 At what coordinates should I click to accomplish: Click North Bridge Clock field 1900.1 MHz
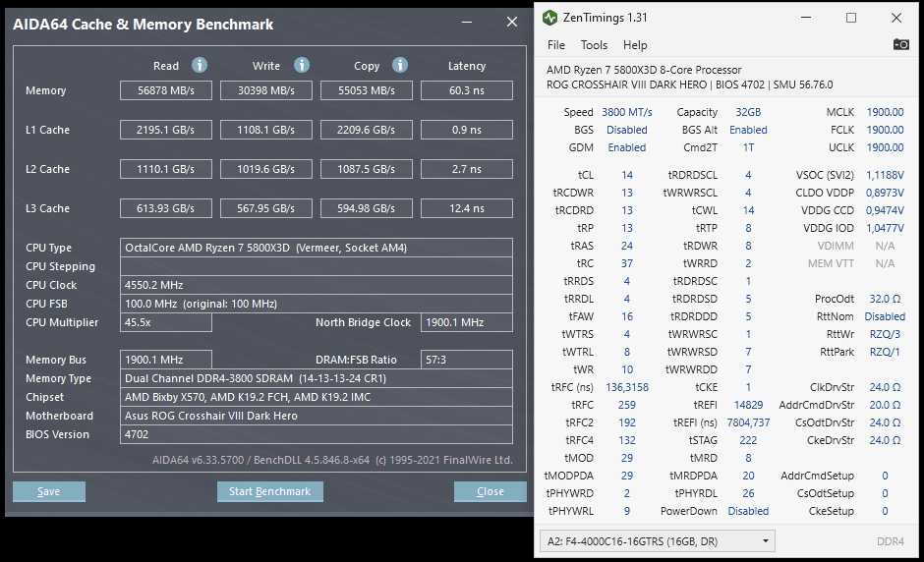point(467,322)
